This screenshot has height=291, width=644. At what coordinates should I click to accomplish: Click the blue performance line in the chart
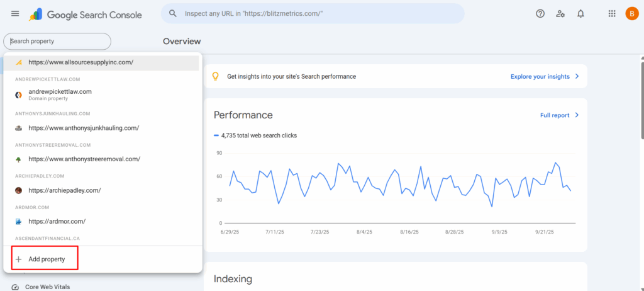400,184
